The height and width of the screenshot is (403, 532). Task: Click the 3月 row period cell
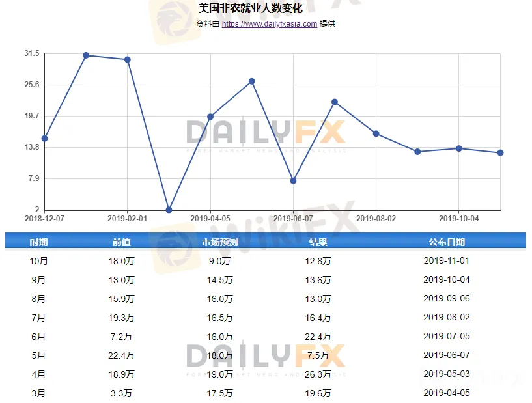pos(38,393)
